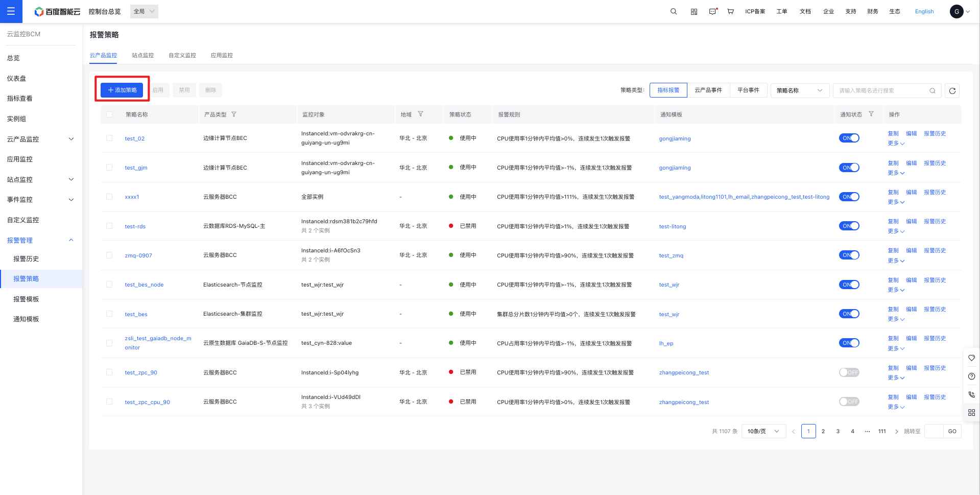Click the user avatar G
980x495 pixels.
[x=957, y=11]
